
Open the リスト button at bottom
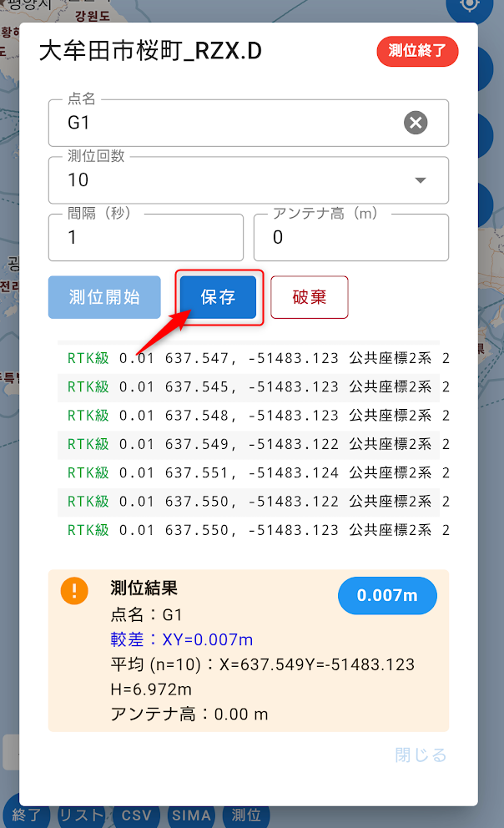tap(81, 815)
